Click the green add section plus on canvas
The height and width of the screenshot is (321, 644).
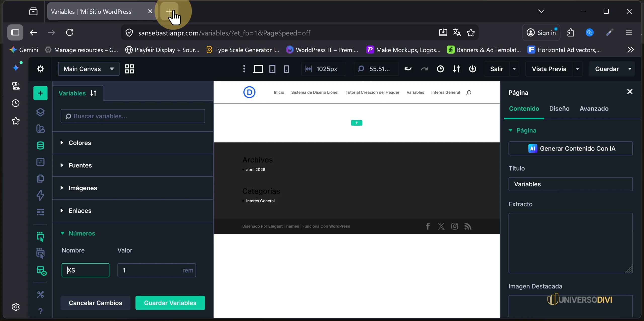pyautogui.click(x=356, y=123)
